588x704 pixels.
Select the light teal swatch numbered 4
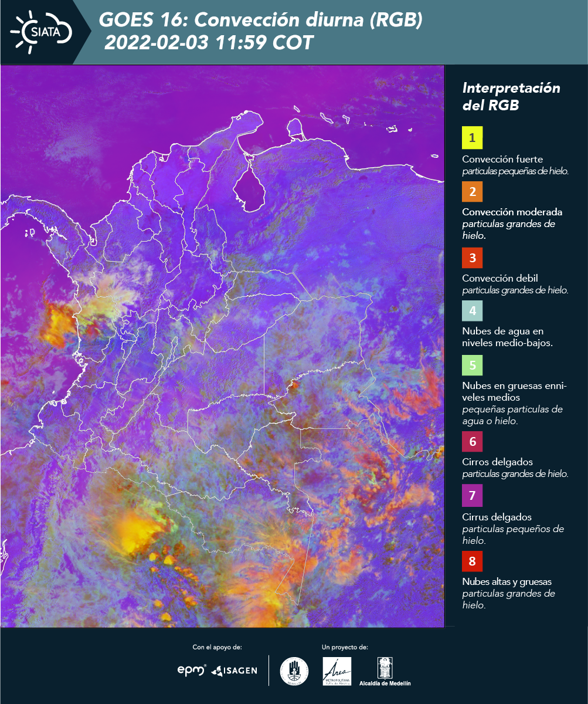473,310
